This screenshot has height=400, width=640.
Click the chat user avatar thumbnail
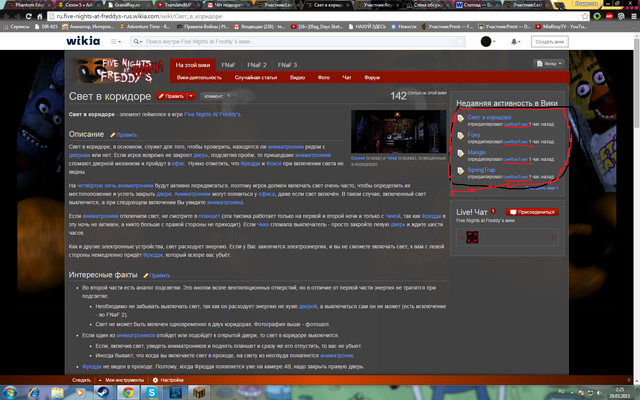472,237
